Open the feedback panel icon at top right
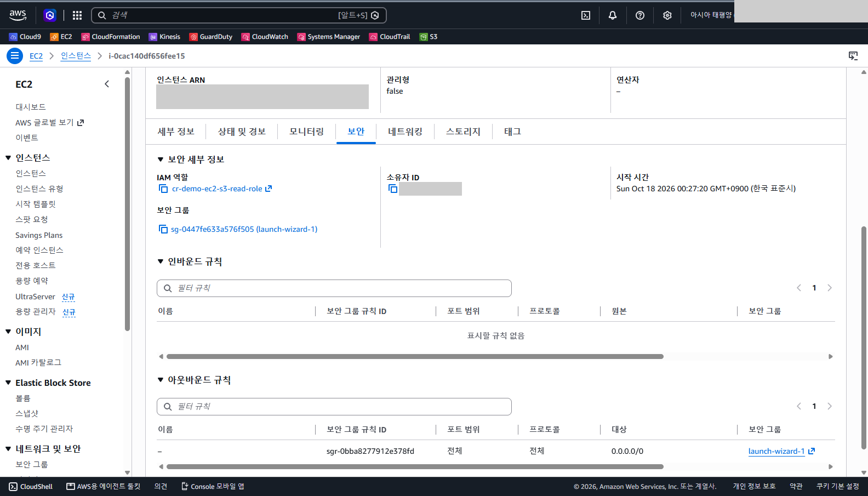This screenshot has width=868, height=496. (853, 56)
